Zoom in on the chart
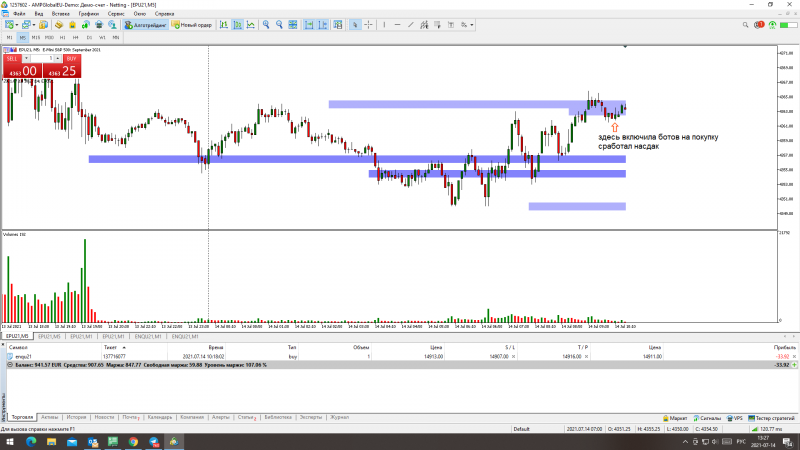The width and height of the screenshot is (800, 450). point(266,24)
